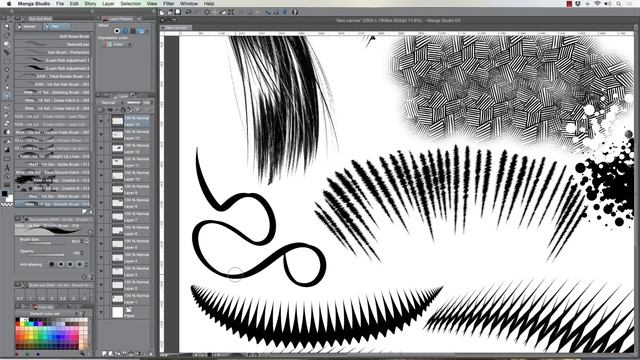The image size is (640, 360).
Task: Open the Filter menu
Action: [x=169, y=4]
